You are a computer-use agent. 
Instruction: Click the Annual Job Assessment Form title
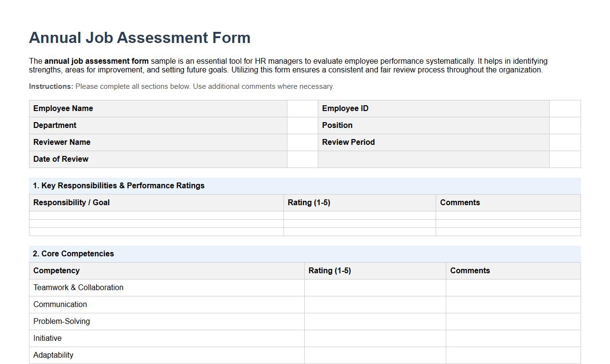click(x=140, y=38)
